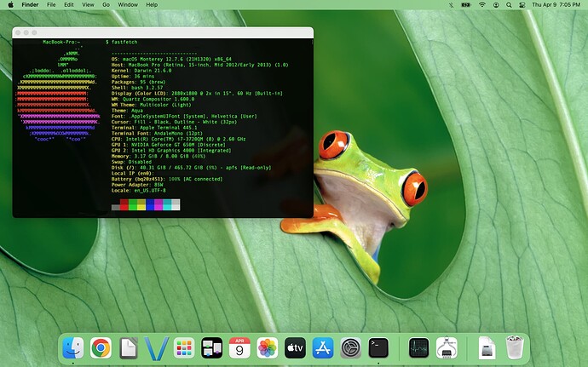
Task: Open the Help menu
Action: coord(152,5)
